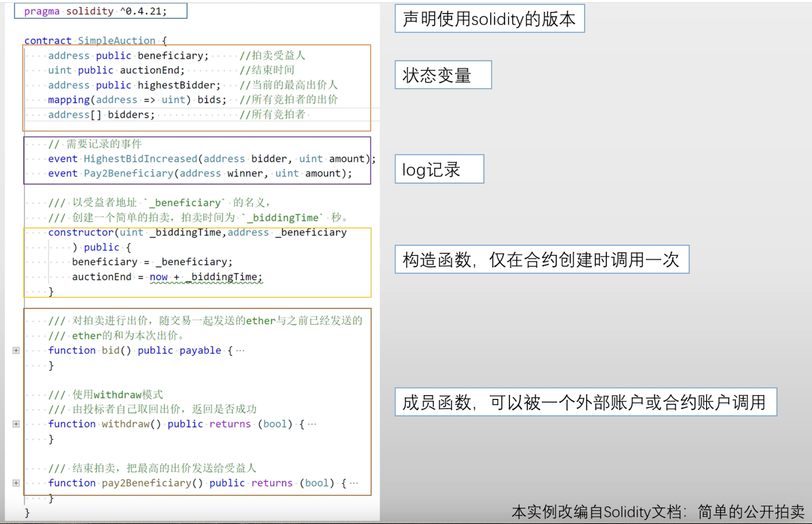Screen dimensions: 812x524
Task: Click the constructor annotation box '构造函数'
Action: [542, 259]
